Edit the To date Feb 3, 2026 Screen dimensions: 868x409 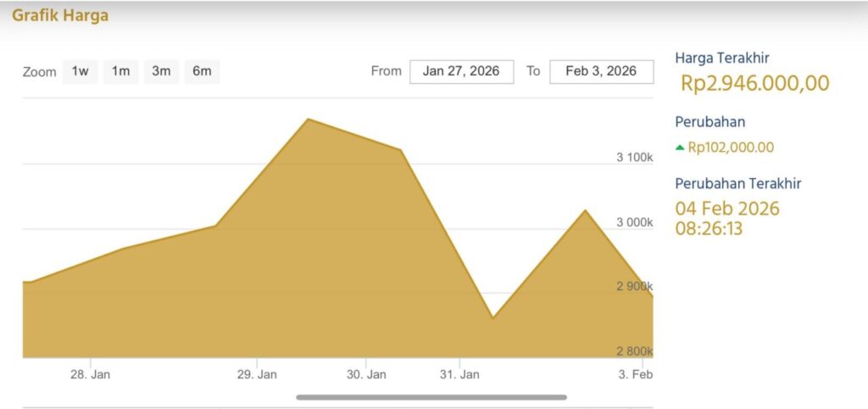(601, 71)
